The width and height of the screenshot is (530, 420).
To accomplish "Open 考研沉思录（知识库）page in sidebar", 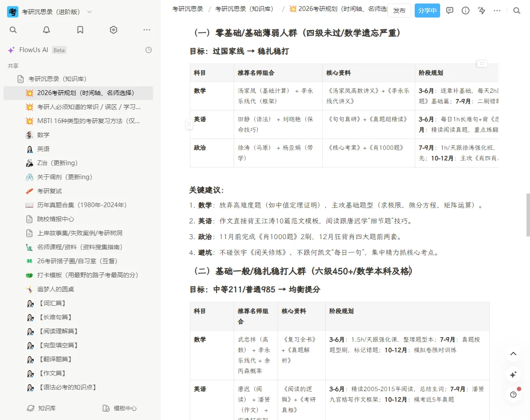I will [78, 79].
